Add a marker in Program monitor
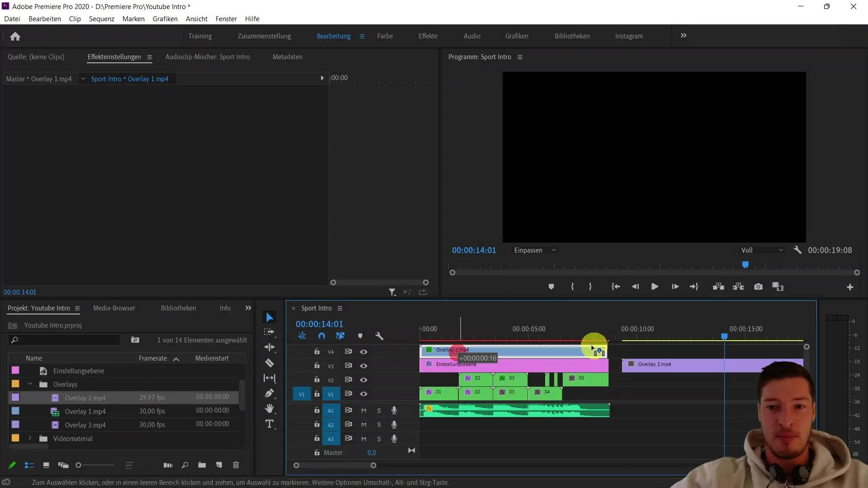Image resolution: width=868 pixels, height=488 pixels. (551, 287)
